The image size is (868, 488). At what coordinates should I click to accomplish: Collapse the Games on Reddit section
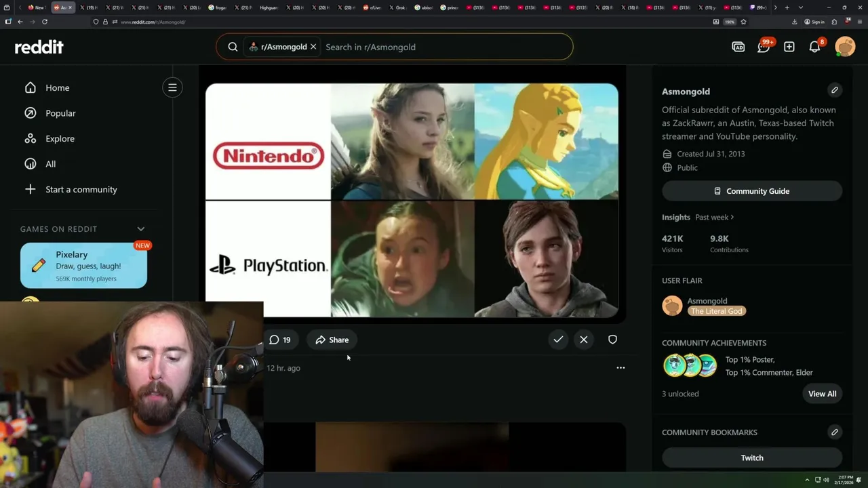point(141,229)
